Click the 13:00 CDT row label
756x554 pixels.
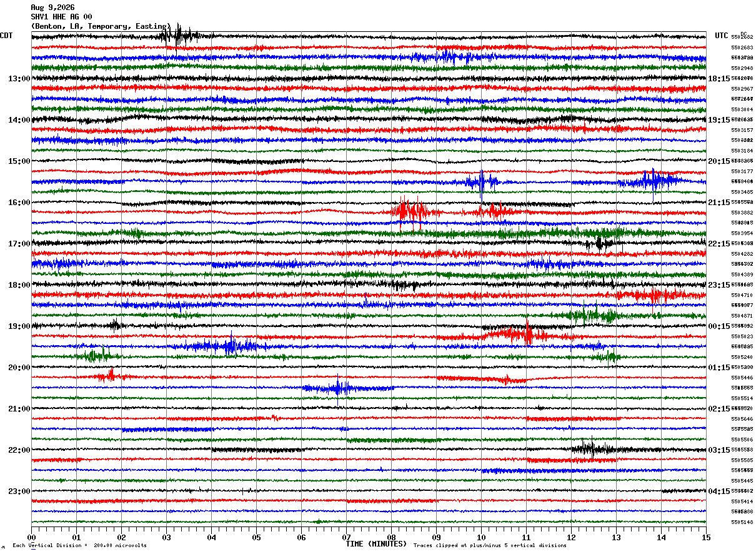point(19,78)
